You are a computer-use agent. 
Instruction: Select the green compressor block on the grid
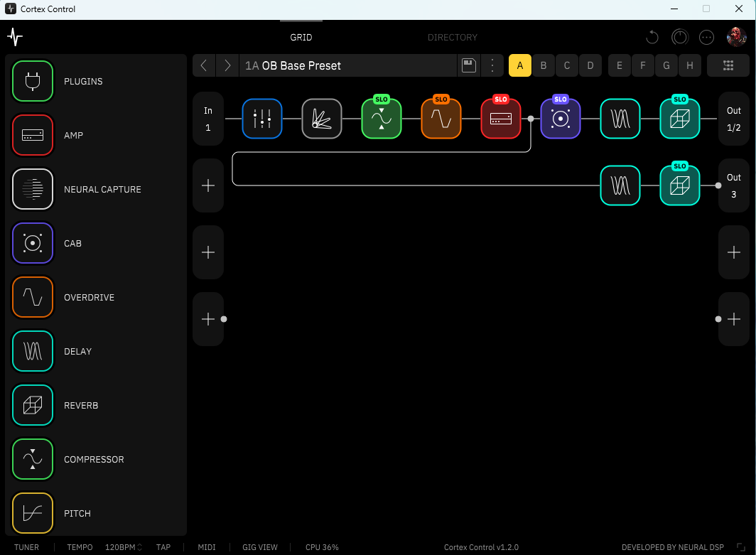point(382,119)
